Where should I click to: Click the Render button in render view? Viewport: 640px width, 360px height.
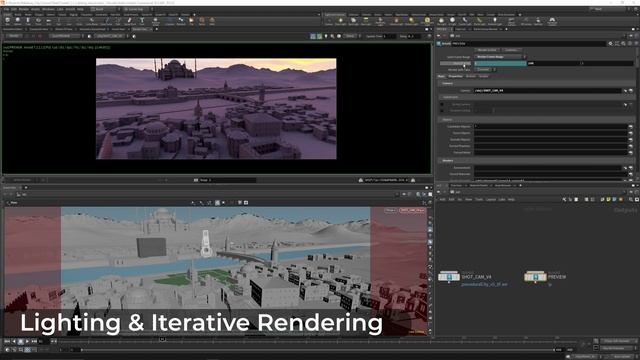coord(14,36)
